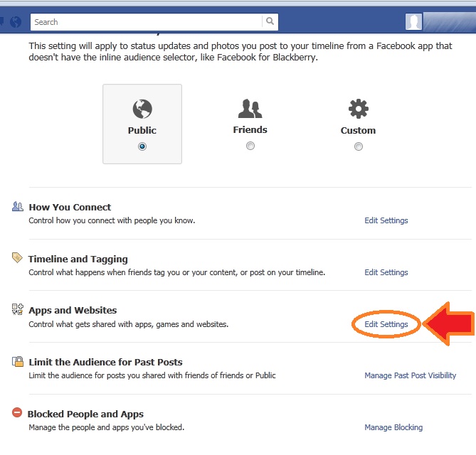This screenshot has width=476, height=455.
Task: Click the red Blocked People icon
Action: [17, 412]
